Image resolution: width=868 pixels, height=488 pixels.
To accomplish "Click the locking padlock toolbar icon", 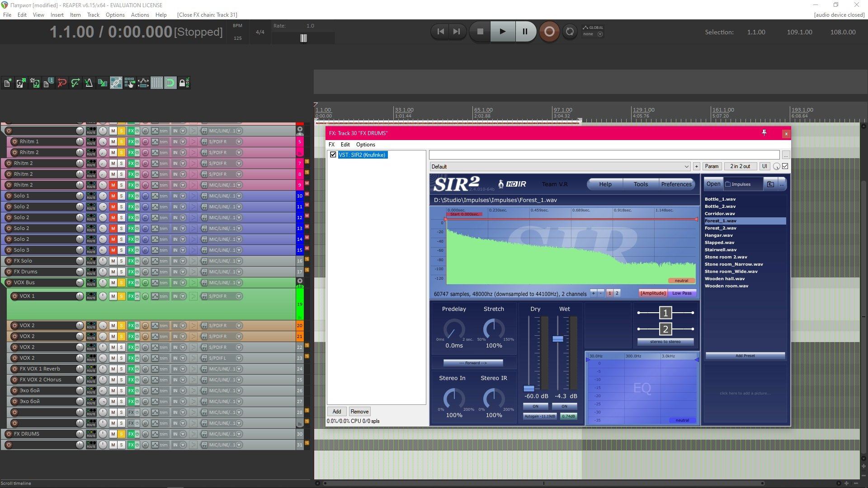I will (184, 83).
